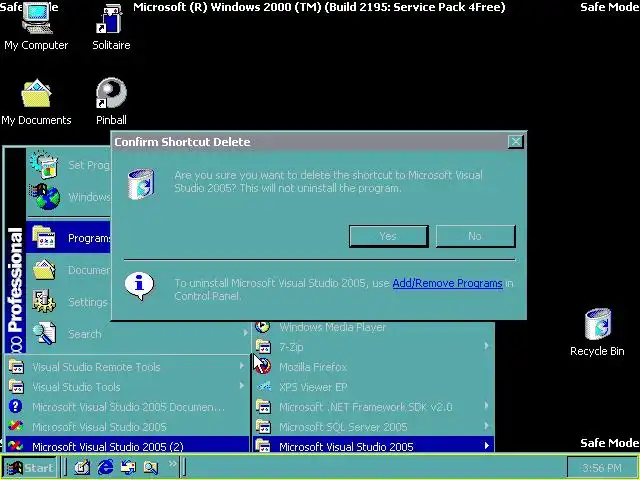Screen dimensions: 640x480
Task: Open the My Documents desktop folder
Action: 36,102
